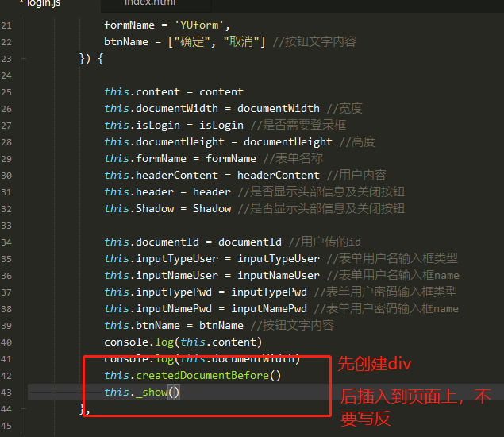Click line number 33 in gutter

[x=6, y=226]
